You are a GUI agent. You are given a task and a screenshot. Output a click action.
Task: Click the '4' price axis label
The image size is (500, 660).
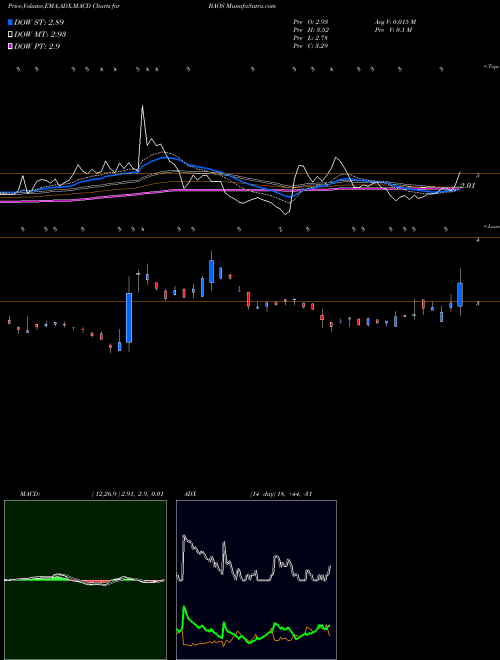pyautogui.click(x=478, y=240)
